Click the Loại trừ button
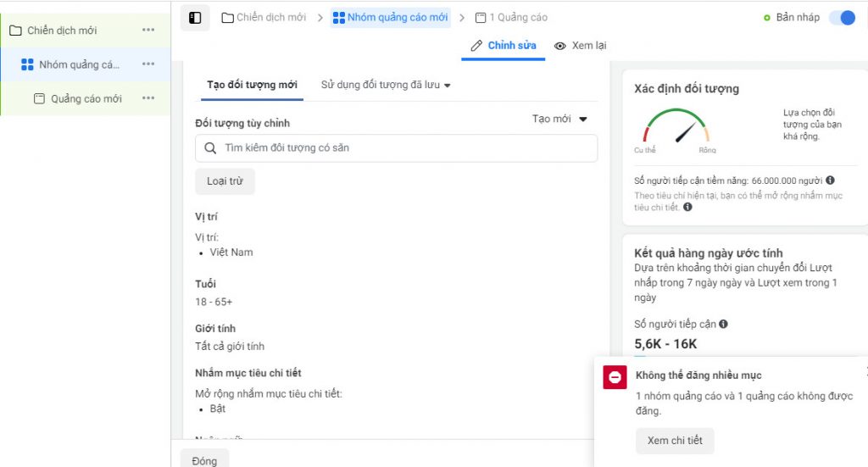Image resolution: width=868 pixels, height=467 pixels. point(225,181)
